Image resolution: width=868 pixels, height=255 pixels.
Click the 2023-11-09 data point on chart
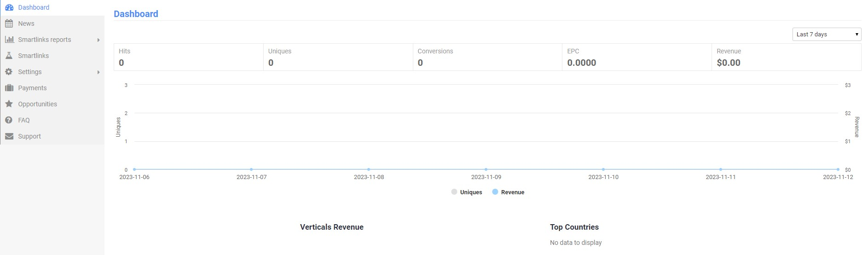click(x=486, y=169)
